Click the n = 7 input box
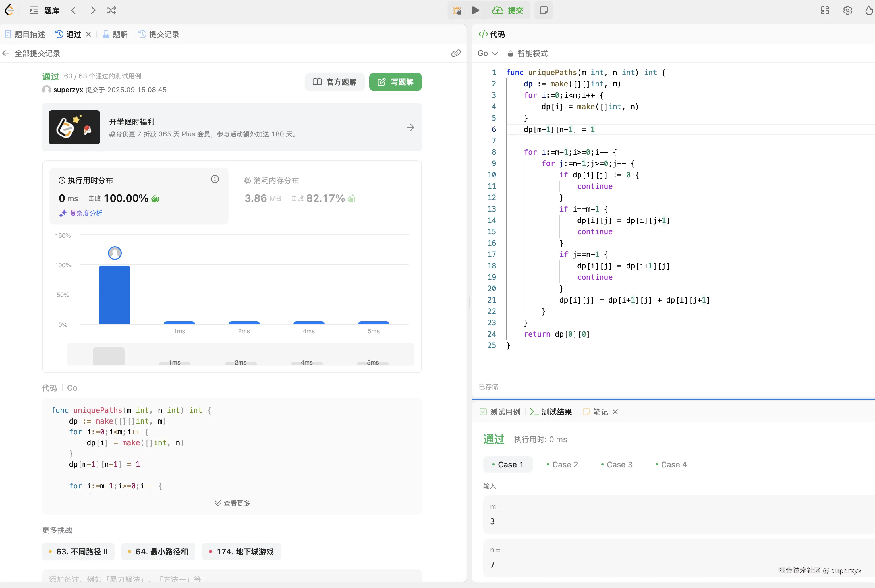Image resolution: width=875 pixels, height=588 pixels. click(679, 558)
